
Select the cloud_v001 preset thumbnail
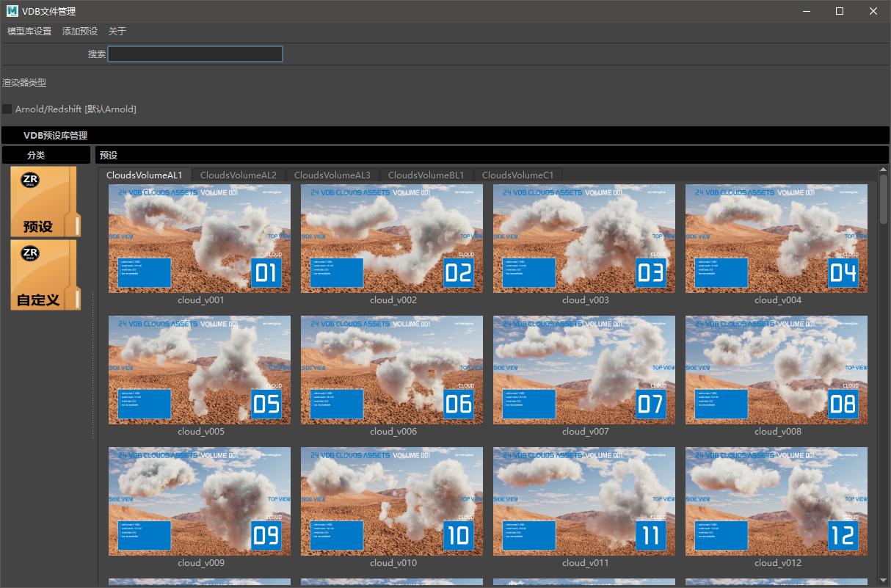coord(200,239)
